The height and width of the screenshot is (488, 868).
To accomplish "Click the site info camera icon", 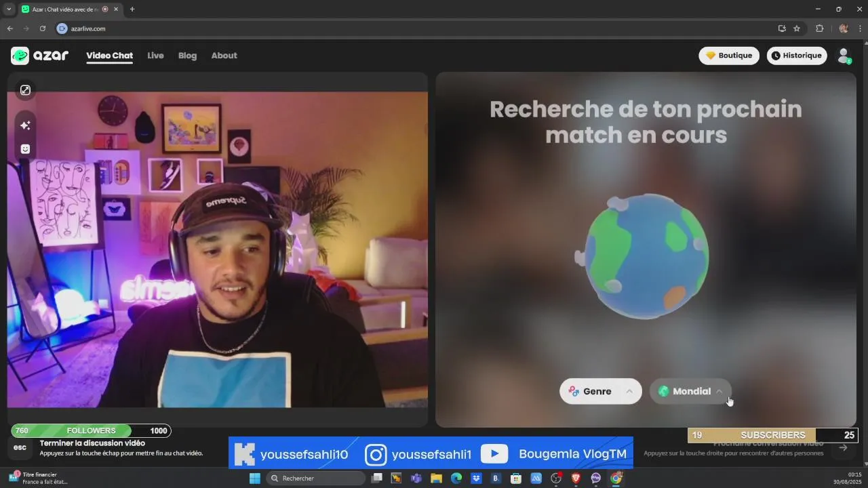I will click(62, 28).
